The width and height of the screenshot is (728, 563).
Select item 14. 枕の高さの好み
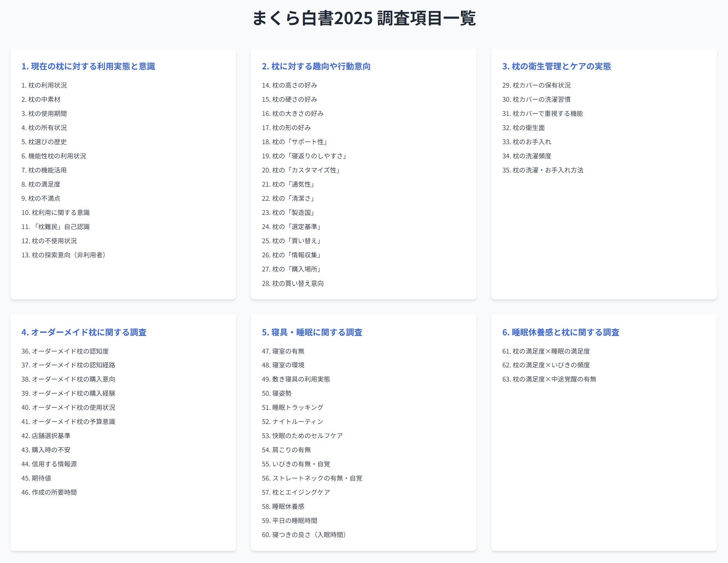pos(289,85)
